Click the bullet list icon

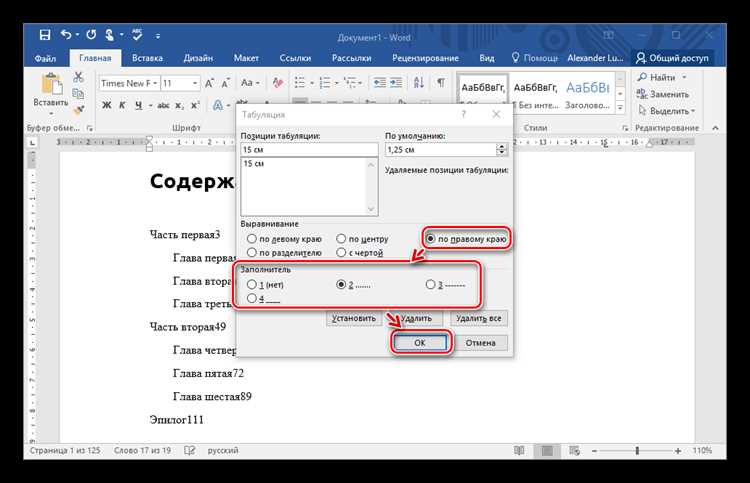click(x=300, y=83)
